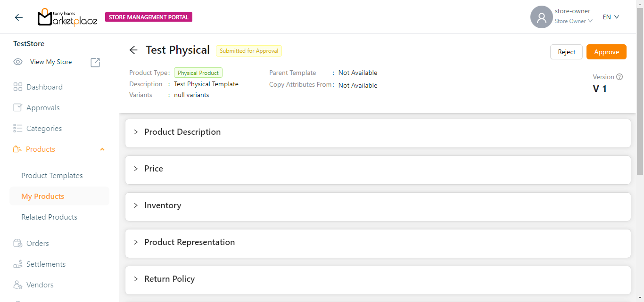Click the Marketplace logo

pyautogui.click(x=67, y=17)
